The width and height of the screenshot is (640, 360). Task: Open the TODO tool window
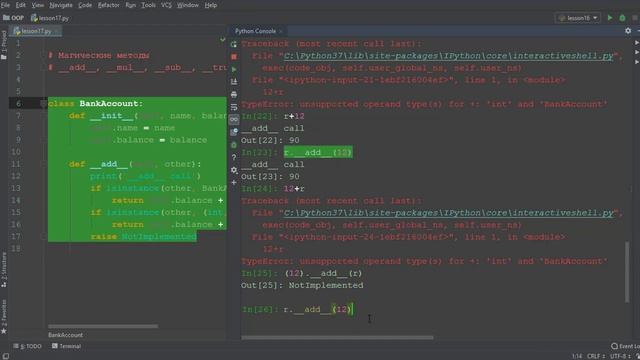pos(27,346)
